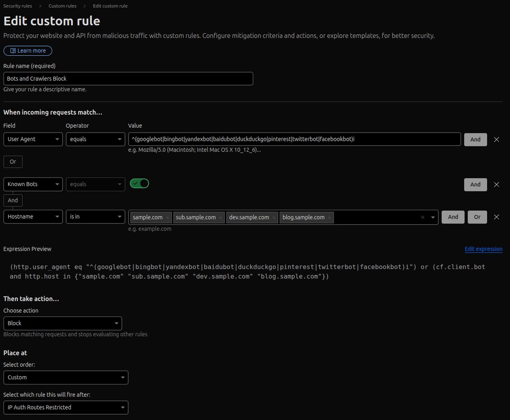The image size is (510, 420).
Task: Expand the Choose action Block dropdown
Action: 62,323
